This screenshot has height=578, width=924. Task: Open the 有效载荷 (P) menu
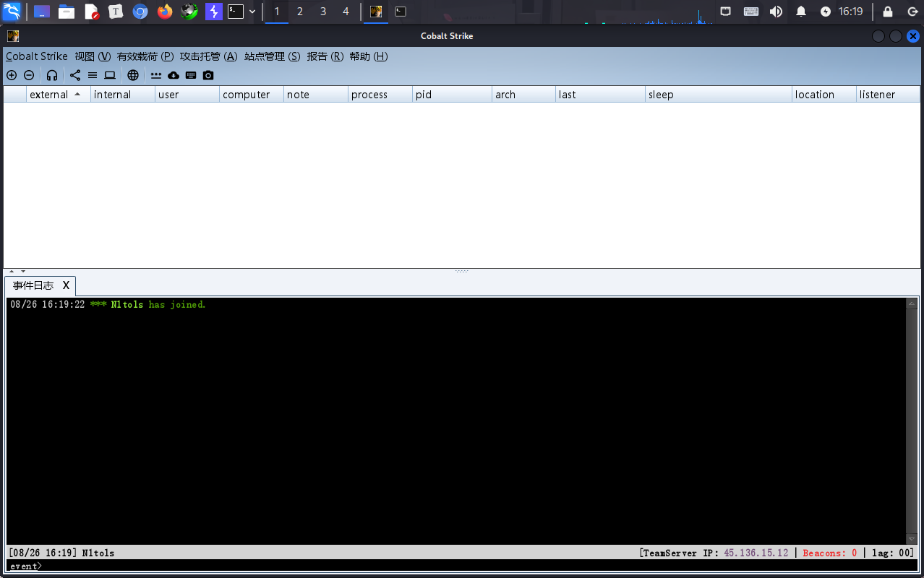coord(145,56)
